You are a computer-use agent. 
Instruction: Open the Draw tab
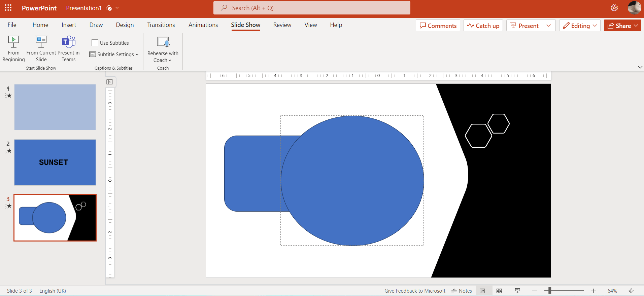tap(96, 25)
